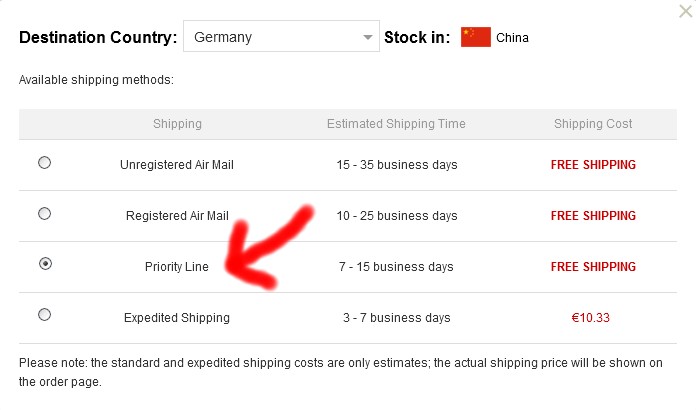The width and height of the screenshot is (696, 410).
Task: Select Registered Air Mail radio button
Action: pos(44,214)
